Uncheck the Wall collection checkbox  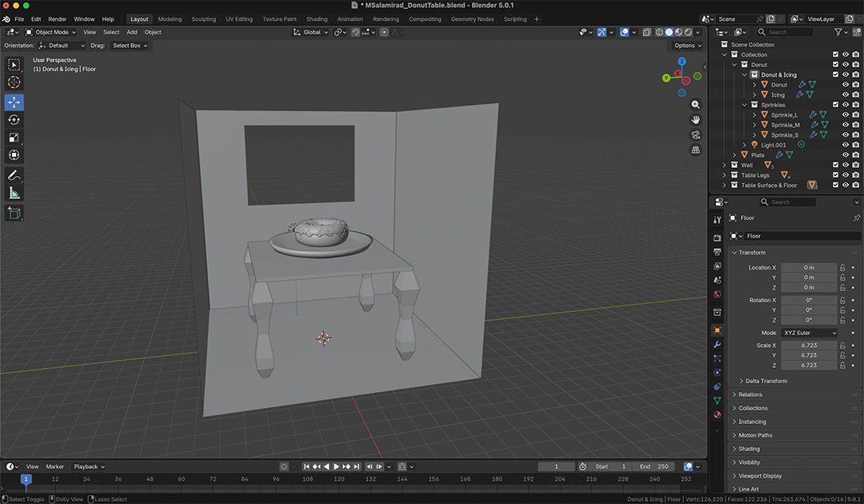tap(835, 165)
